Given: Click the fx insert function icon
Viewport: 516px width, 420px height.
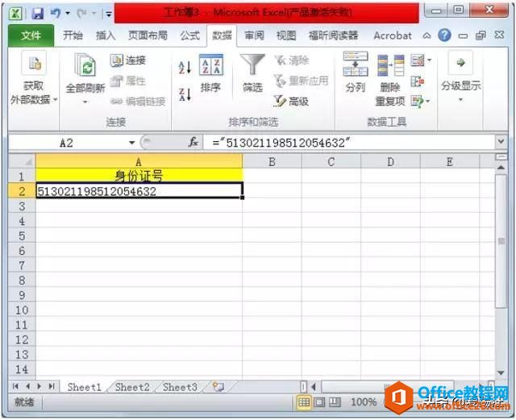Looking at the screenshot, I should tap(193, 143).
